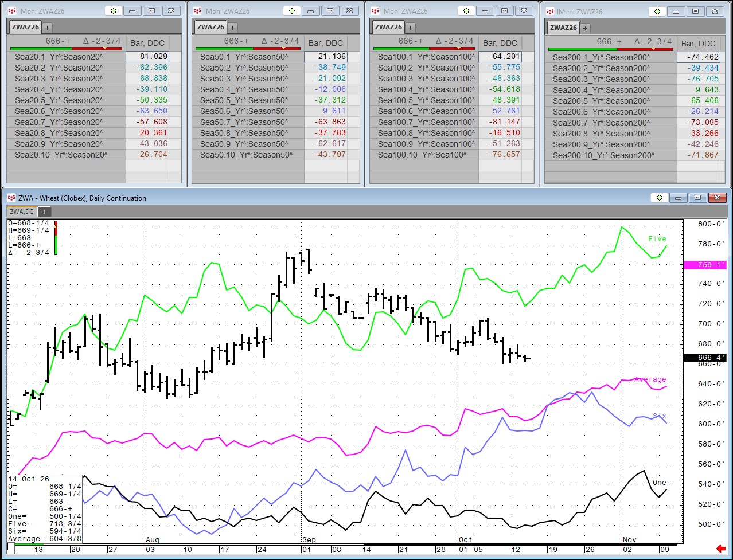Screen dimensions: 733x560
Task: Click the -74.462 value in the Season200 window
Action: [699, 57]
